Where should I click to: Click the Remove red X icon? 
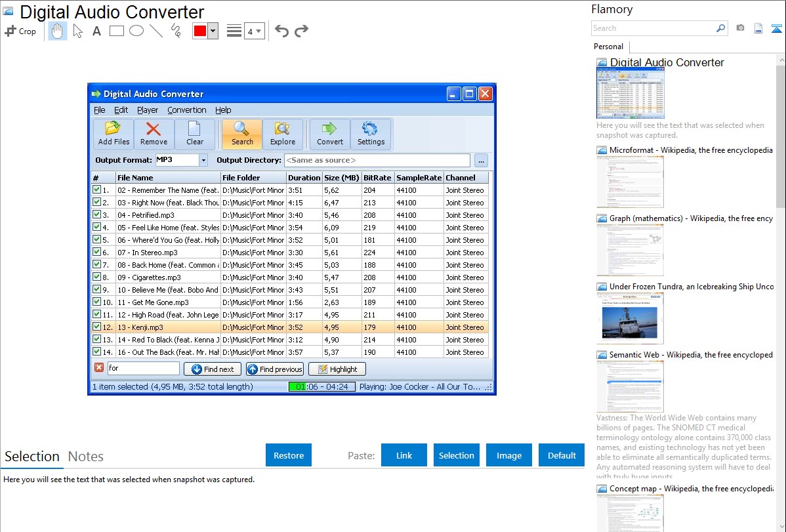coord(154,134)
